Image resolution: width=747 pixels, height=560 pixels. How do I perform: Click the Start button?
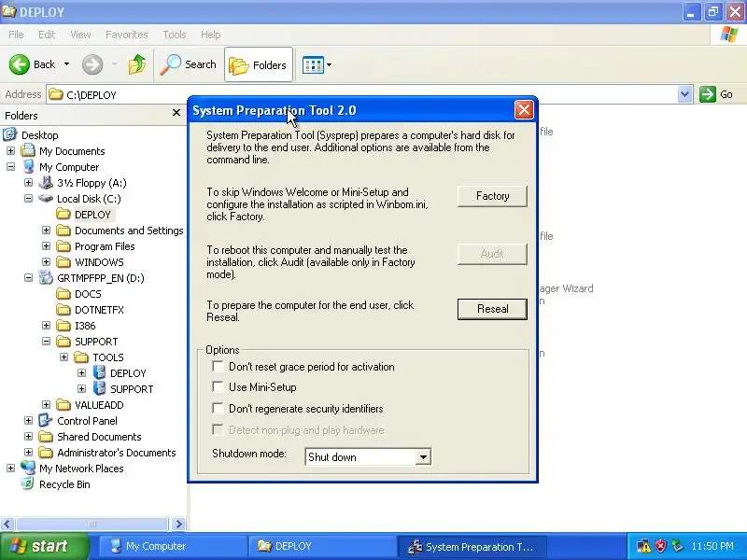click(45, 546)
